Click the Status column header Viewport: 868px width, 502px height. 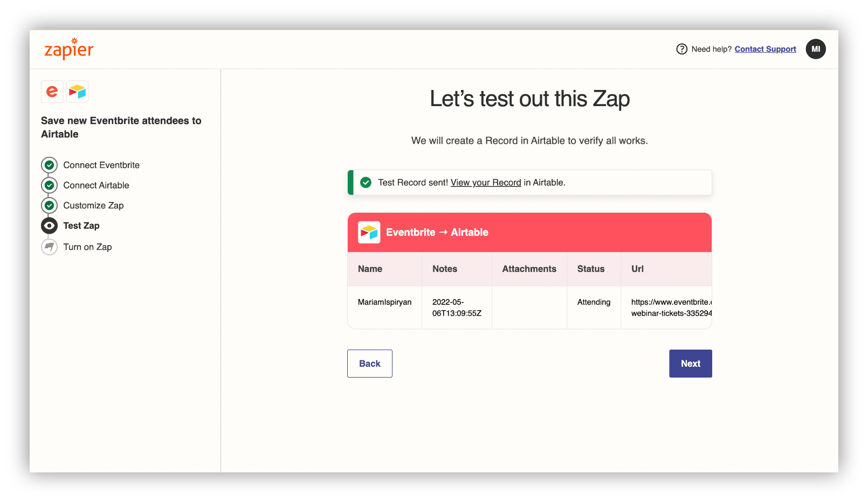594,269
